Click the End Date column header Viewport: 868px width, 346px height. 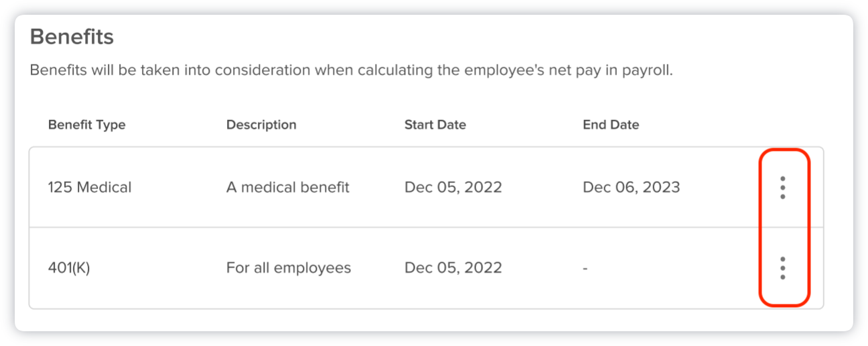(611, 125)
